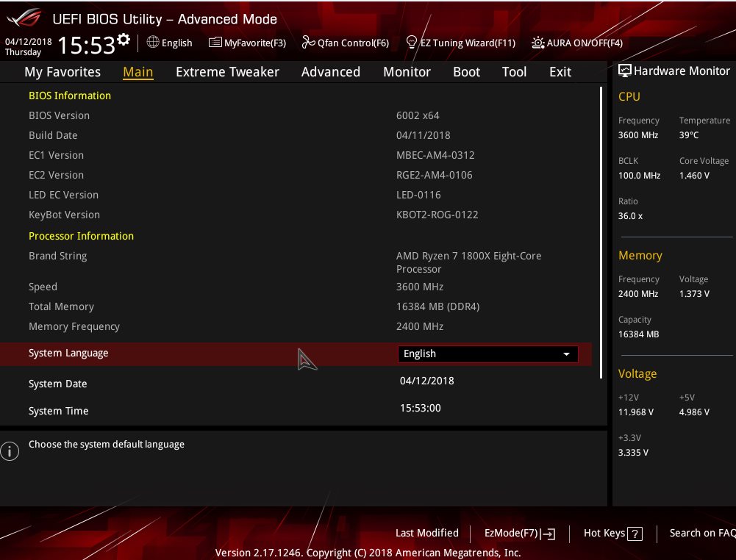This screenshot has width=736, height=560.
Task: Click Capacity 16384 MB reading
Action: pos(638,334)
